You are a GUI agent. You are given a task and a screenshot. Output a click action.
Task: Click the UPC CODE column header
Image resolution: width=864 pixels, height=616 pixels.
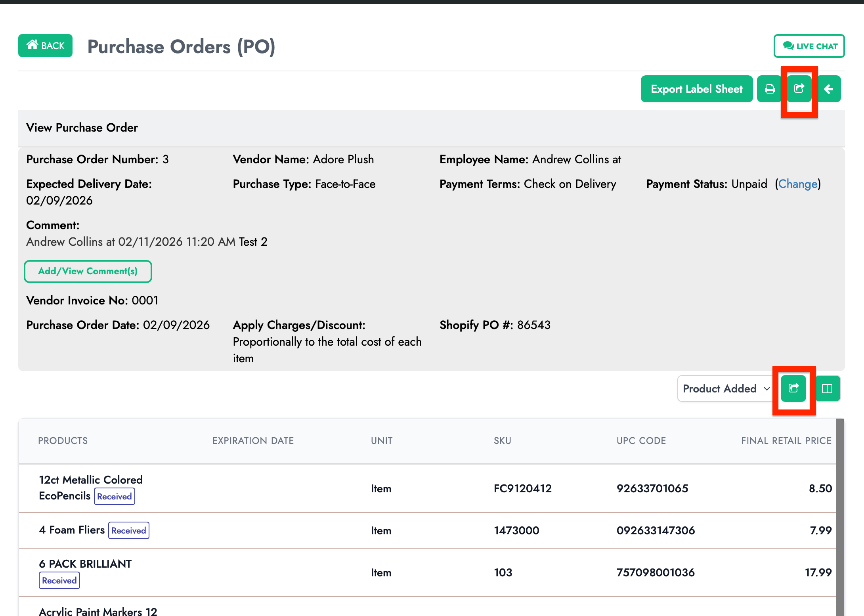click(641, 441)
